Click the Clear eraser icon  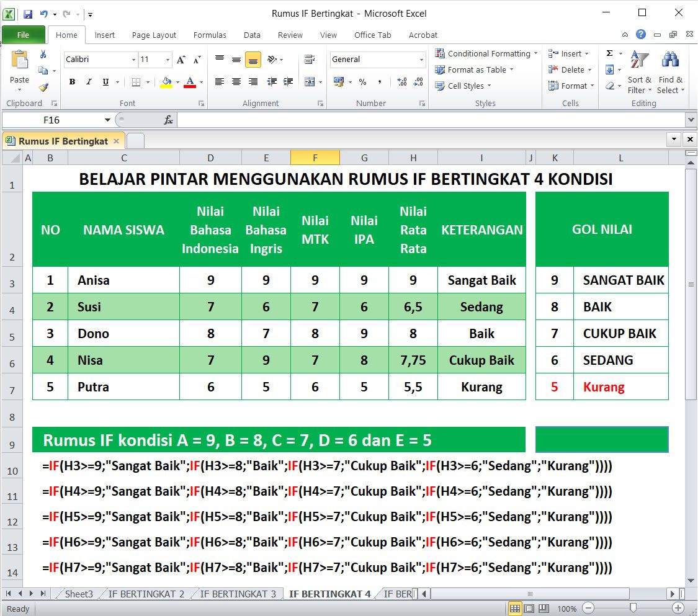(610, 86)
